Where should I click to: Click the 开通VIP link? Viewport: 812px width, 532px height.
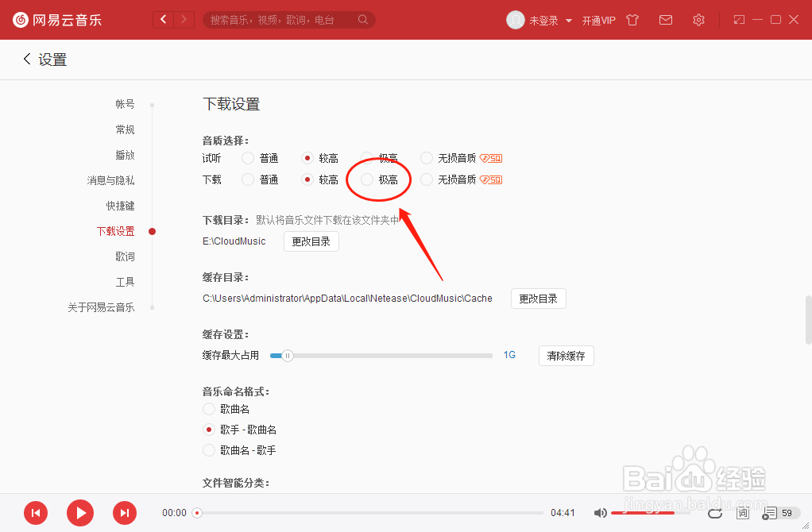tap(598, 21)
